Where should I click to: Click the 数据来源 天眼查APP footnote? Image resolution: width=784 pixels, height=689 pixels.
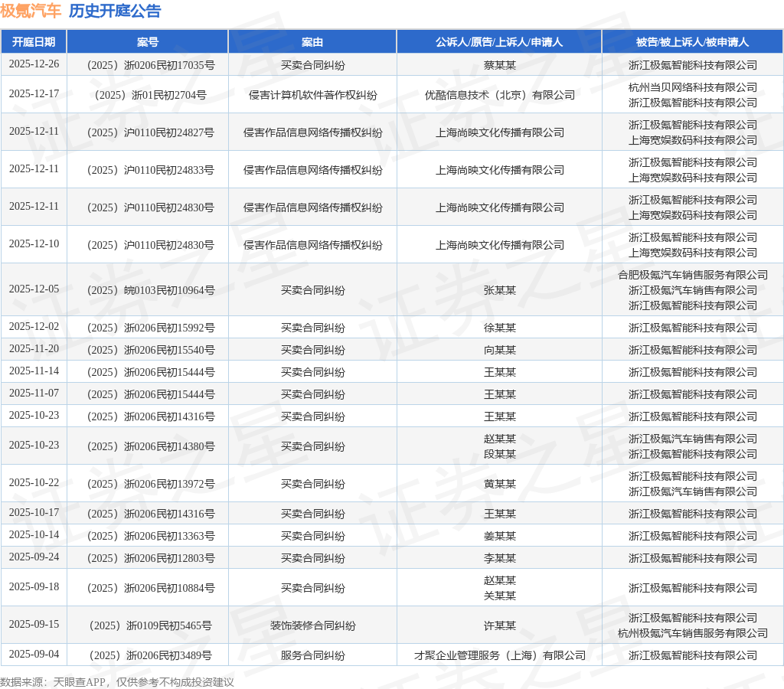pyautogui.click(x=117, y=682)
